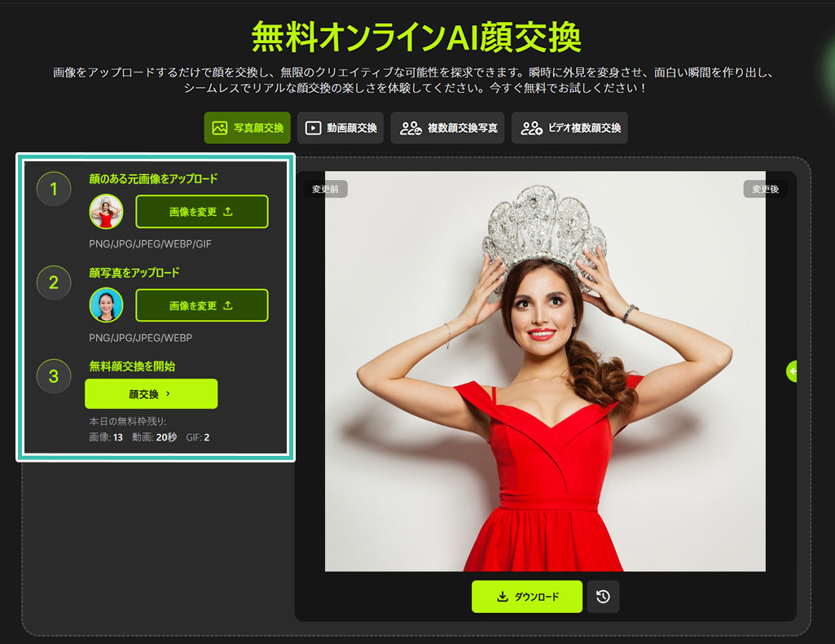Click 画像を変更 under 顔写真をアップロード
The width and height of the screenshot is (835, 644).
pos(201,305)
